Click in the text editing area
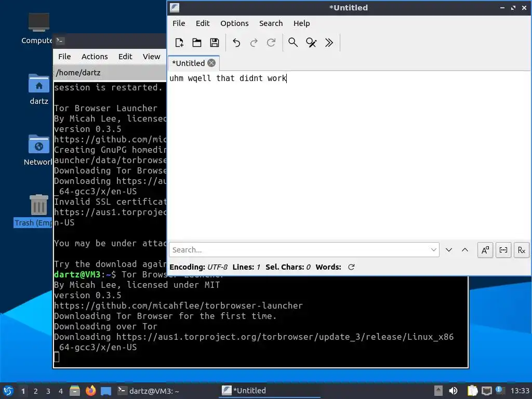Viewport: 532px width, 399px height. tap(350, 156)
